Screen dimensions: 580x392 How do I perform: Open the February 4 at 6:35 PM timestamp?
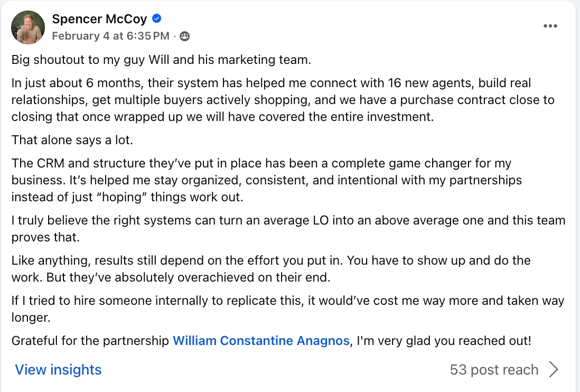point(110,36)
